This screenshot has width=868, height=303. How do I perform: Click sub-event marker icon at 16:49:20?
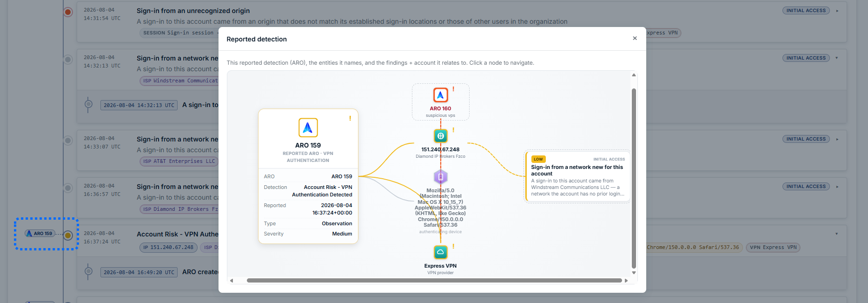(x=88, y=271)
